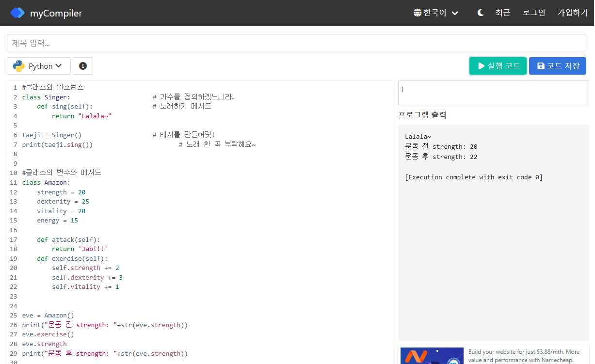
Task: Click the comment "#클래스의 변수와 메서드"
Action: pos(62,173)
